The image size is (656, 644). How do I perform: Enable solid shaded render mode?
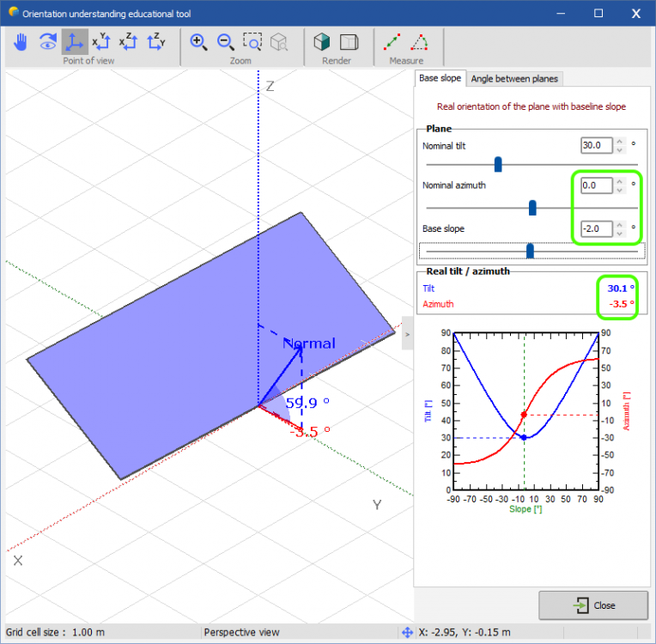[x=322, y=41]
